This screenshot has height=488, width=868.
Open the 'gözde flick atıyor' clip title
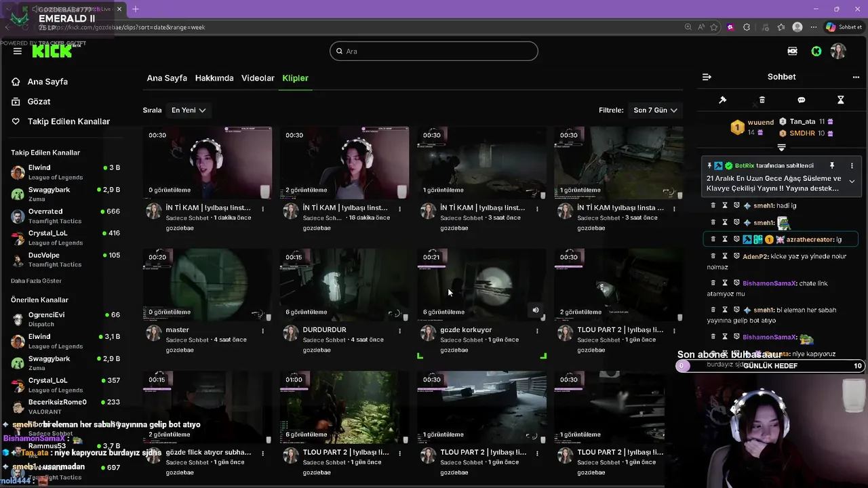click(208, 452)
